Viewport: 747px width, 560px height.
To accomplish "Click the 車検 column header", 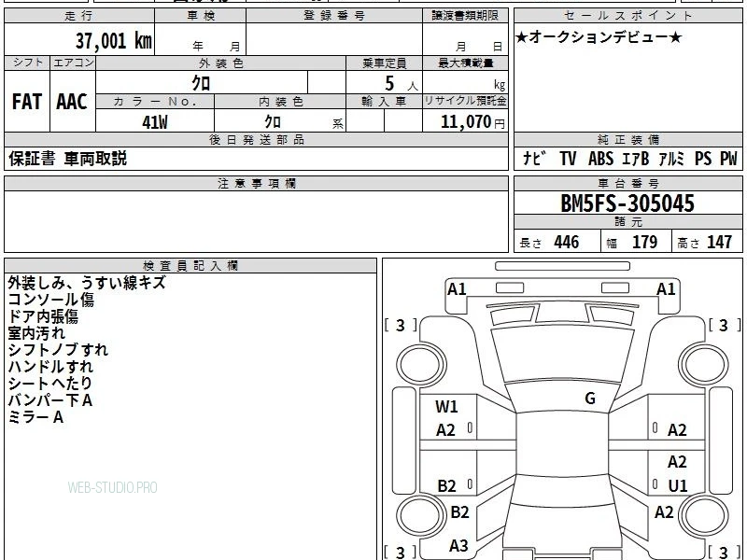I will 201,16.
